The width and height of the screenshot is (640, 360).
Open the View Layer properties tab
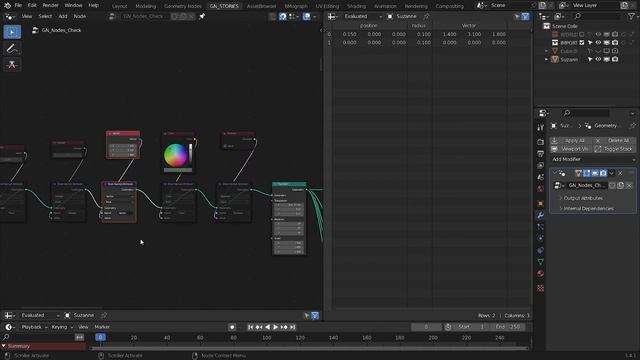point(540,166)
